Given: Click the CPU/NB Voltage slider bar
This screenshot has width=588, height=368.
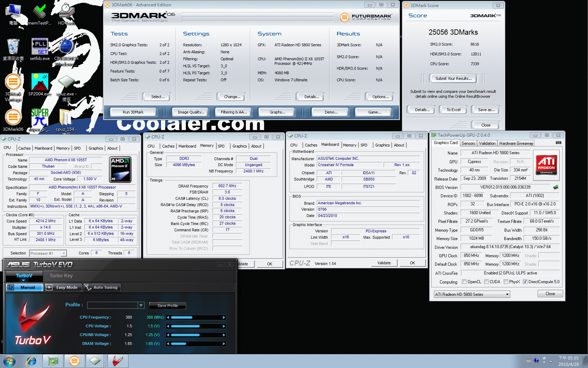Looking at the screenshot, I should click(196, 335).
